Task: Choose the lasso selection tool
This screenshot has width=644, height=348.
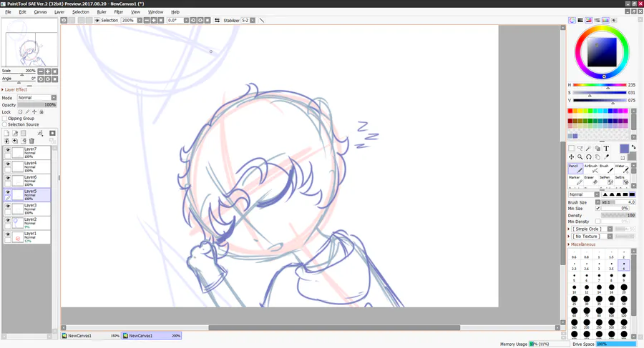Action: coord(580,148)
